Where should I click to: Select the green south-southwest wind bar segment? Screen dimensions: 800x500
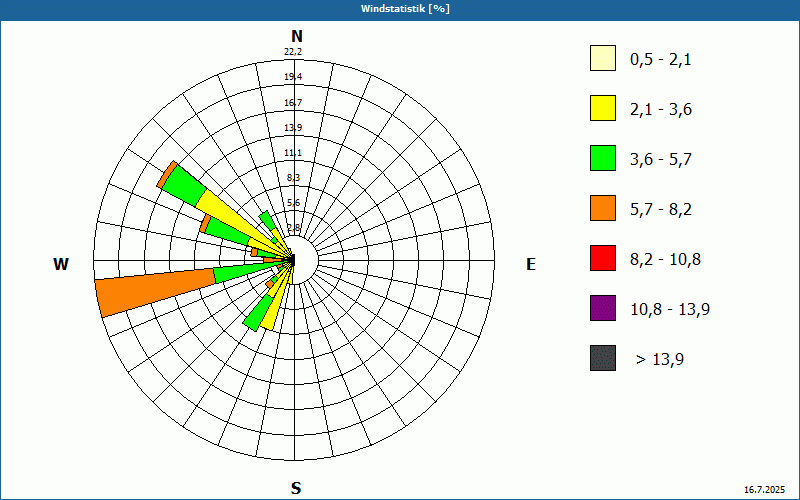[258, 313]
